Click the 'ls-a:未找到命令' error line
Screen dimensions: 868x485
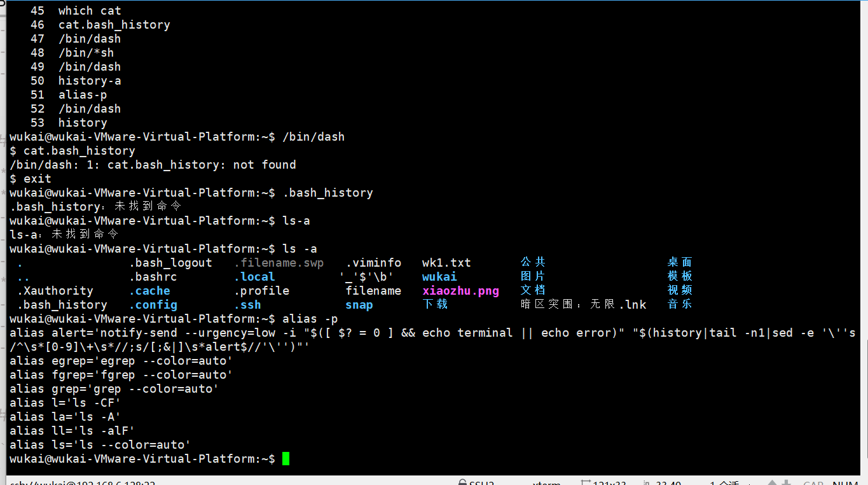[64, 235]
